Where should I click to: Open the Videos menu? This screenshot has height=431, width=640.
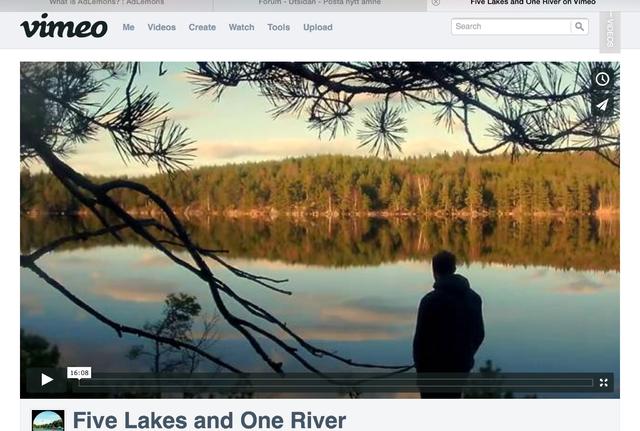click(x=162, y=27)
